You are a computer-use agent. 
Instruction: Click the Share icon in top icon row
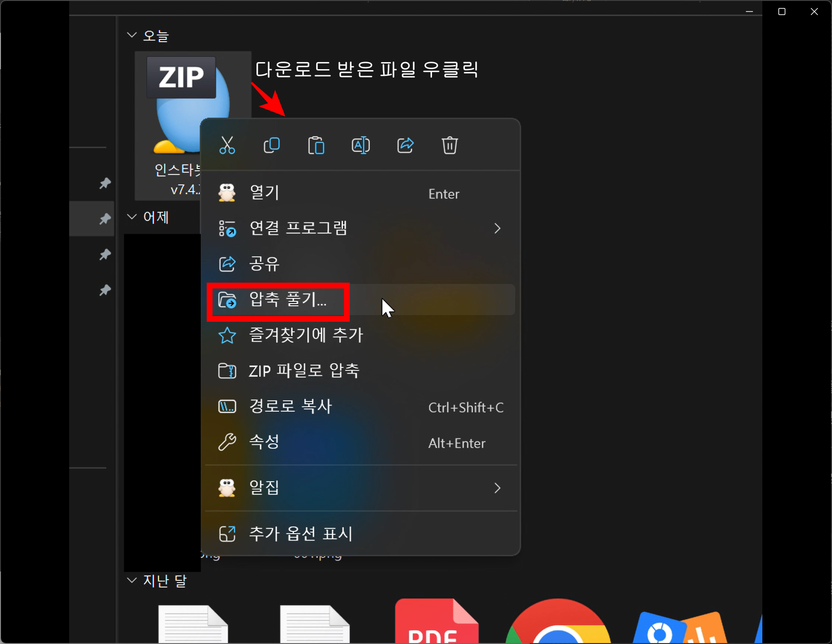pyautogui.click(x=405, y=145)
